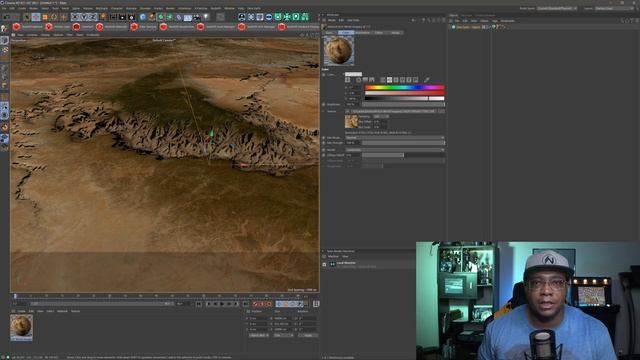Expand the Texture section arrow
640x360 pixels.
(324, 111)
